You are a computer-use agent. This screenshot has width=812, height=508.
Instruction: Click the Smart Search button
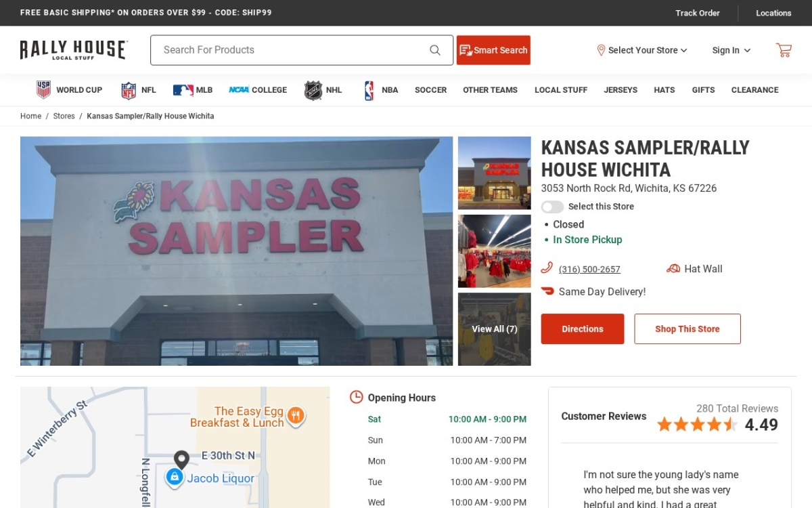click(493, 50)
